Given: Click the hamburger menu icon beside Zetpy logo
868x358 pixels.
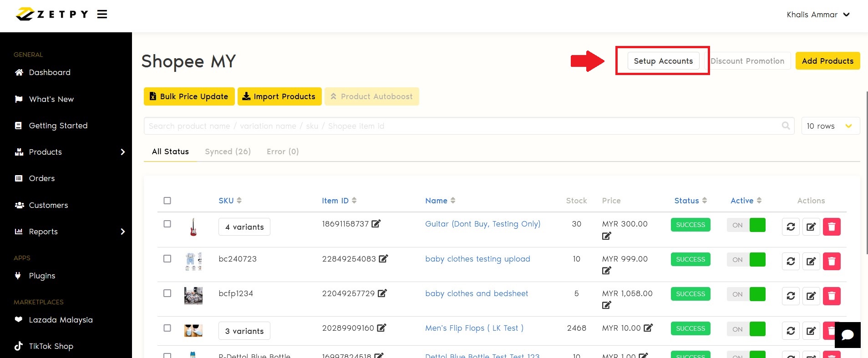Looking at the screenshot, I should pyautogui.click(x=102, y=14).
